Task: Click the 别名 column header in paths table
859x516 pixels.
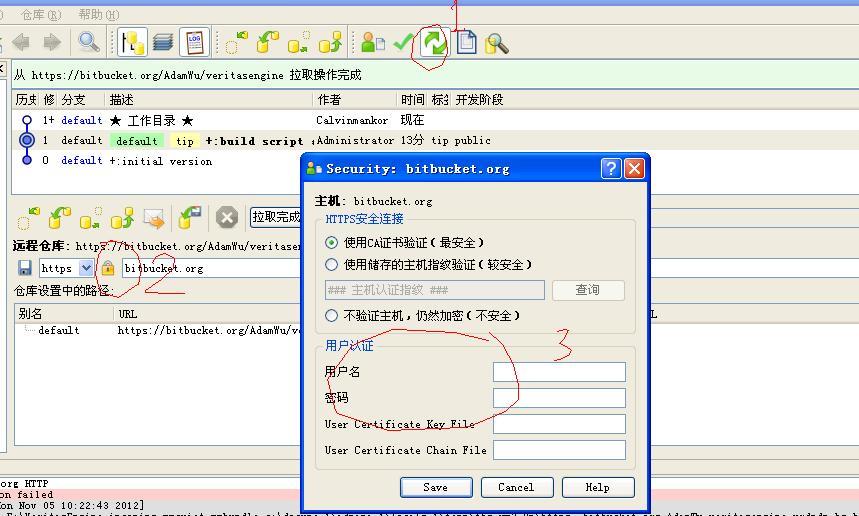Action: click(64, 313)
